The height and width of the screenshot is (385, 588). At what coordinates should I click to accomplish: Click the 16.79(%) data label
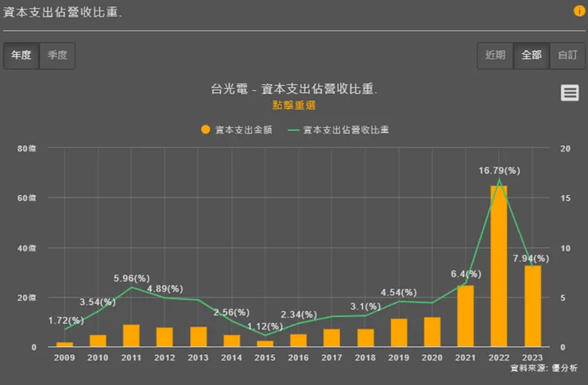pos(499,171)
